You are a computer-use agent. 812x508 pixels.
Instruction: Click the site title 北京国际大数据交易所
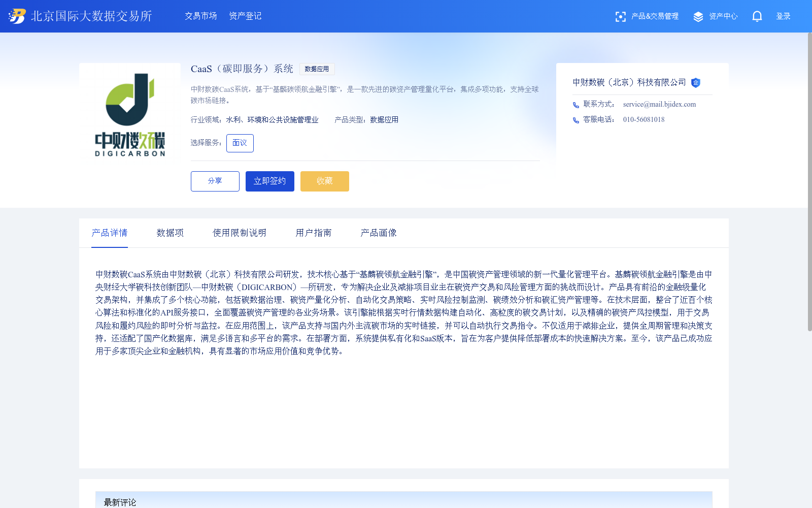pos(91,16)
